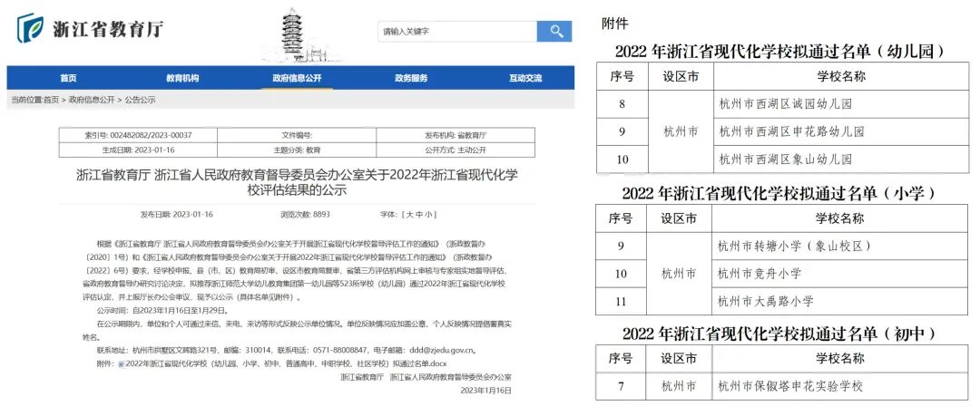Click the 联系电话 0571-88008847 text
This screenshot has height=416, width=980.
tap(322, 351)
